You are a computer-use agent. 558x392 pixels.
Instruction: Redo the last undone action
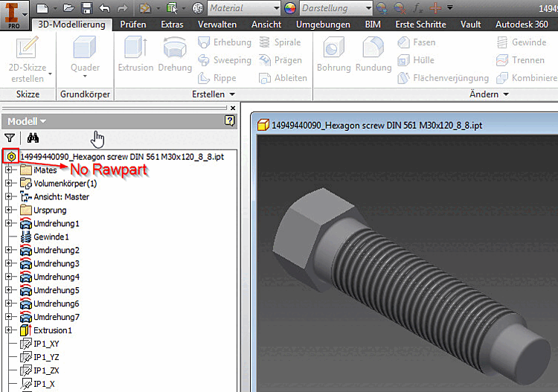(x=123, y=8)
